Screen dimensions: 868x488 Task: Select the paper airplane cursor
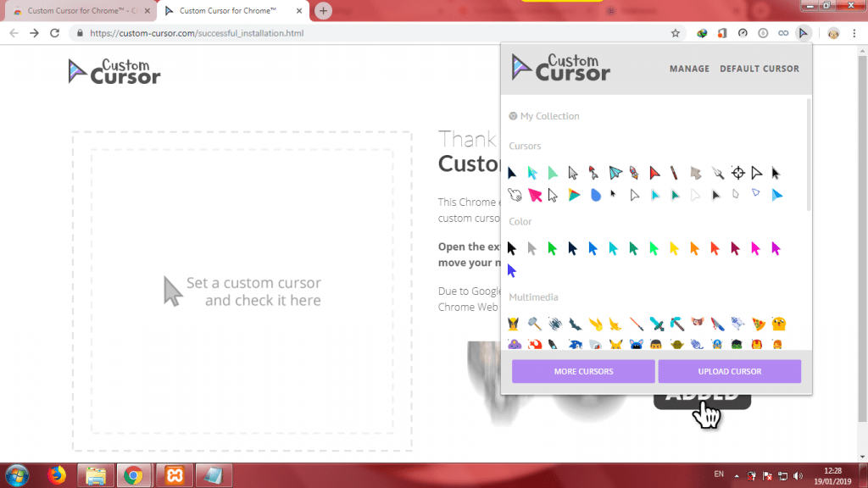[x=615, y=173]
